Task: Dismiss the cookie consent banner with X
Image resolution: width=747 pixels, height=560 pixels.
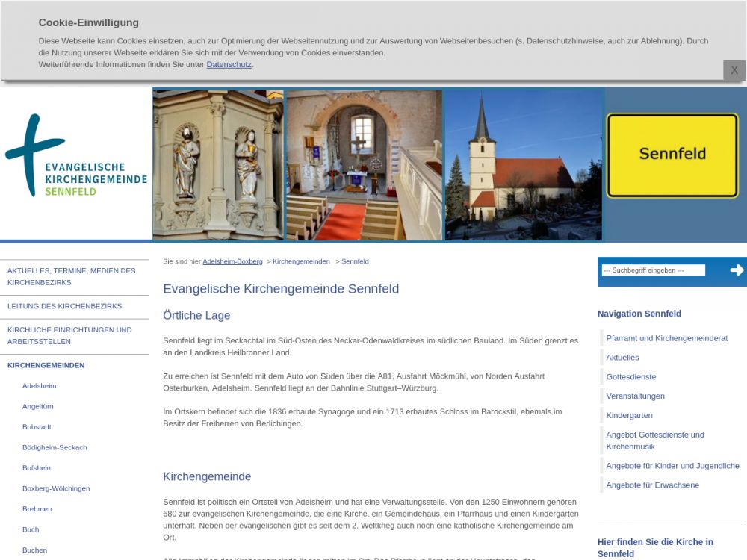Action: click(x=734, y=70)
